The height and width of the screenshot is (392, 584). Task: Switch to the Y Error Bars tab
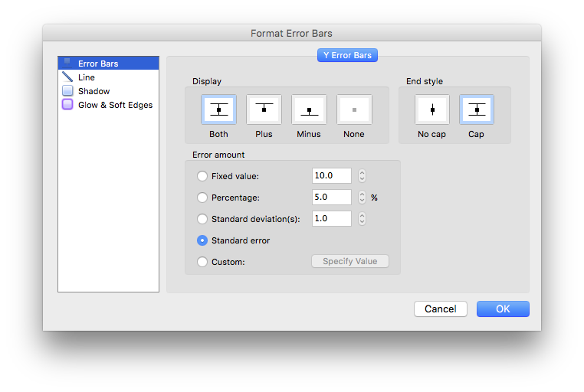pyautogui.click(x=347, y=55)
